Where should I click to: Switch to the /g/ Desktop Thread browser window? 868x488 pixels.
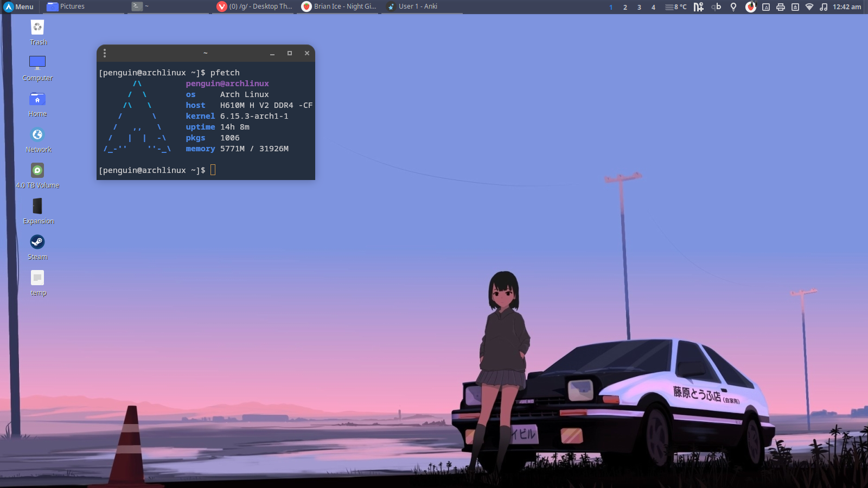click(254, 7)
